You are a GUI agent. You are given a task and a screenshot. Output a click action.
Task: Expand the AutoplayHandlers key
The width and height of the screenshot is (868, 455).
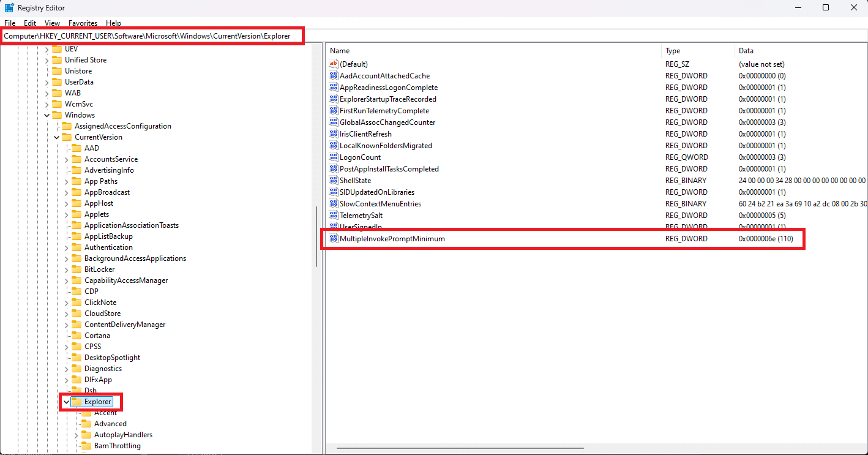(x=77, y=435)
